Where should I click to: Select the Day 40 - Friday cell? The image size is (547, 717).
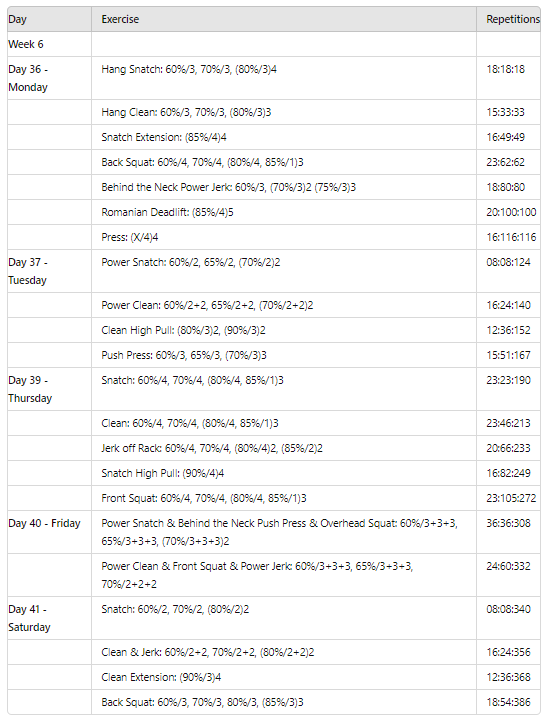pyautogui.click(x=49, y=532)
